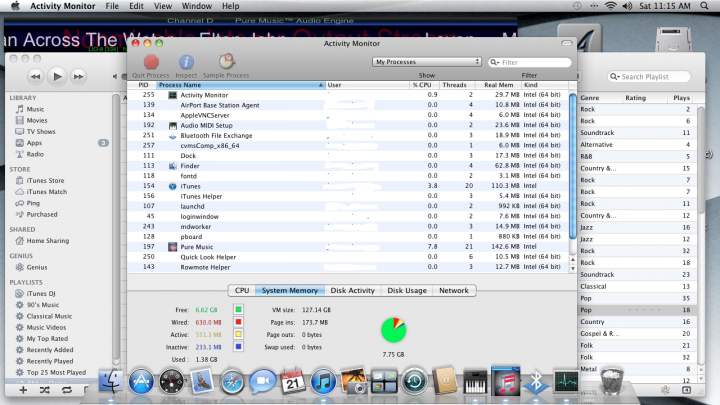This screenshot has width=720, height=405.
Task: Click the Wi-Fi status icon
Action: pos(610,6)
